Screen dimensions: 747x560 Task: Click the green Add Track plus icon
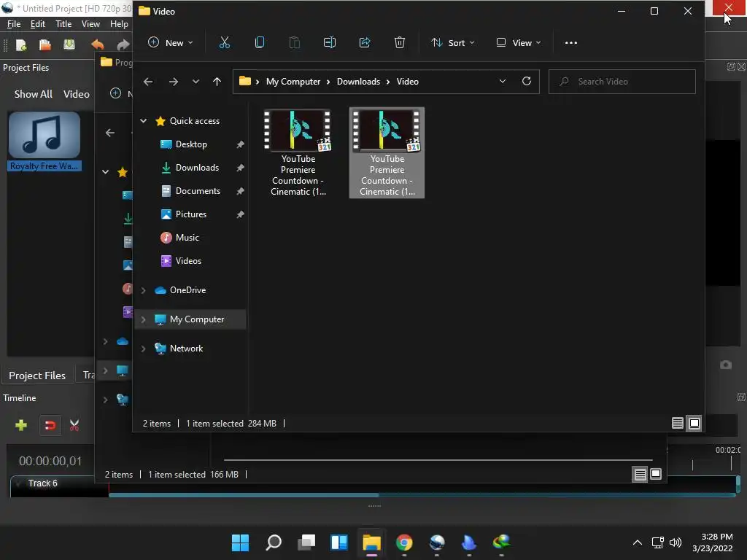point(21,425)
